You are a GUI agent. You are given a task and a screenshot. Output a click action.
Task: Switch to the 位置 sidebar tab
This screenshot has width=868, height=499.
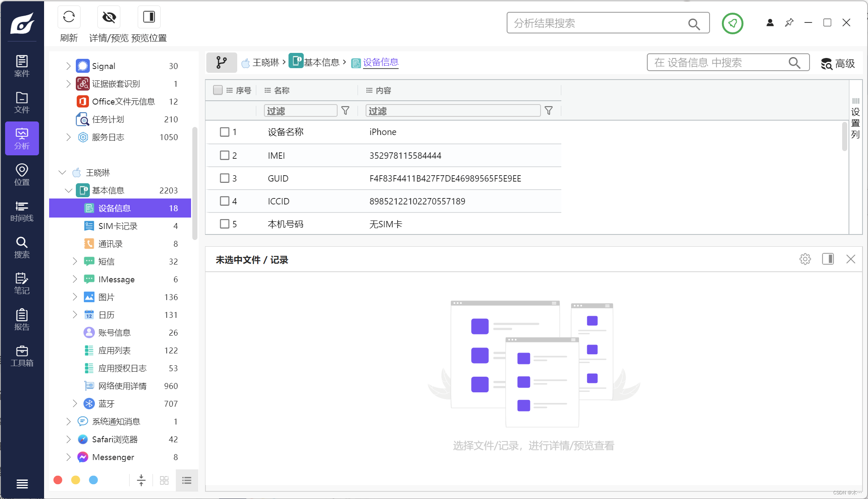pyautogui.click(x=22, y=175)
